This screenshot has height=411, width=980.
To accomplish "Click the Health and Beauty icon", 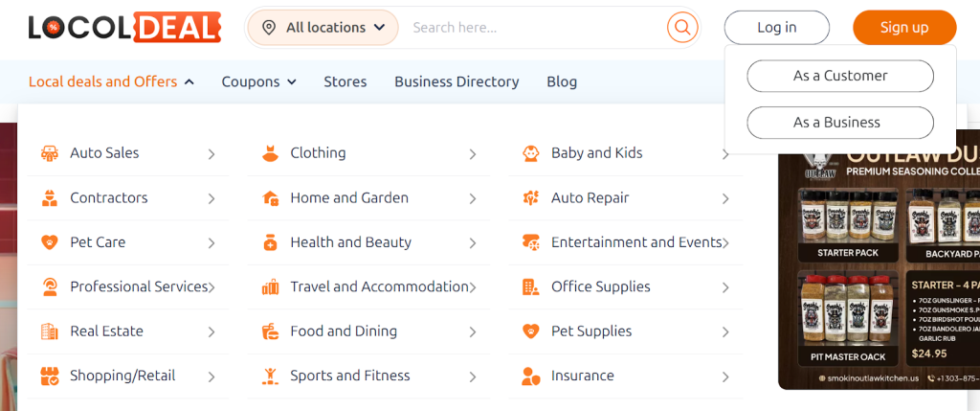I will [x=270, y=242].
